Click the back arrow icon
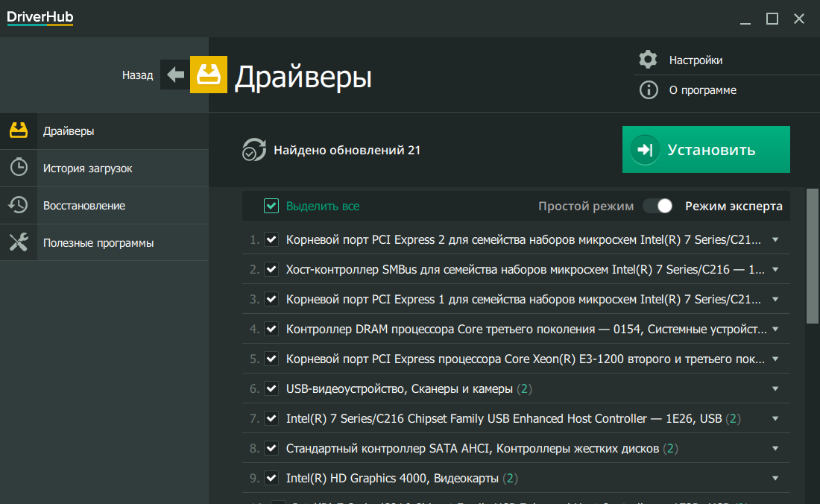The height and width of the screenshot is (504, 820). pyautogui.click(x=175, y=75)
